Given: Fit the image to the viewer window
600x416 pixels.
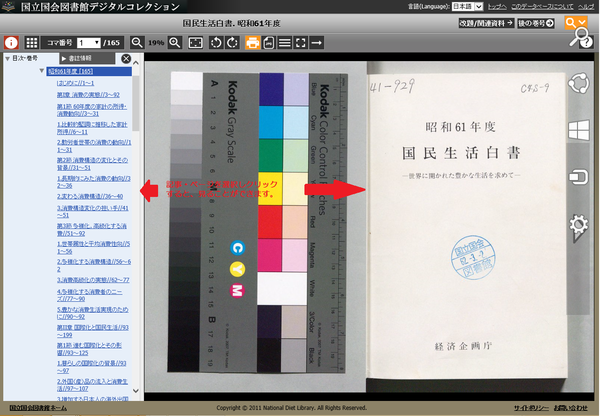Looking at the screenshot, I should [196, 42].
